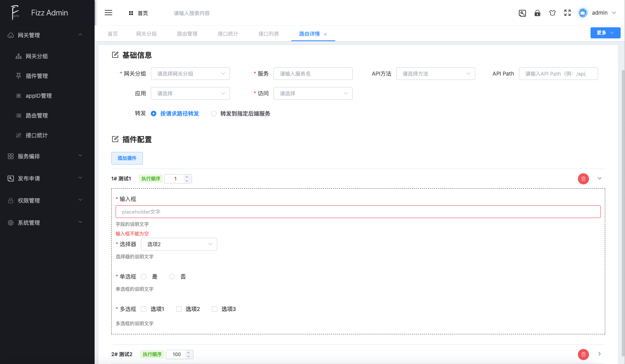This screenshot has height=364, width=625.
Task: Click the lock screen icon
Action: point(537,13)
